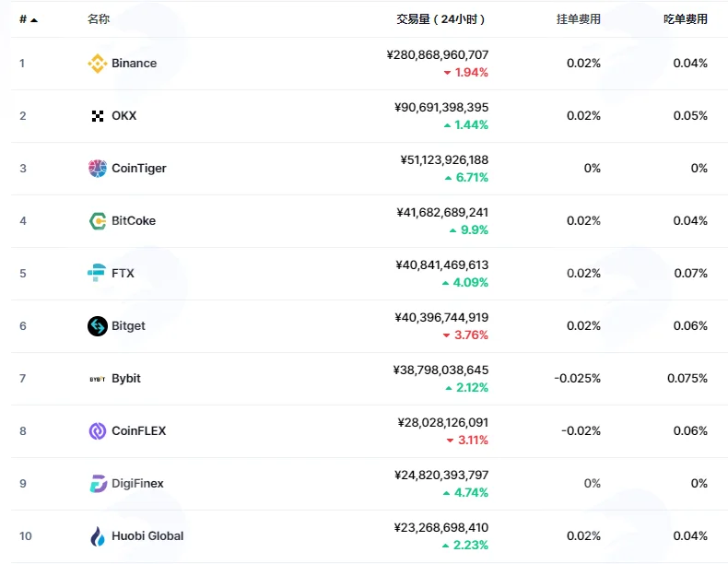Screen dimensions: 728x564
Task: Click the Bitget logo icon
Action: [x=98, y=326]
